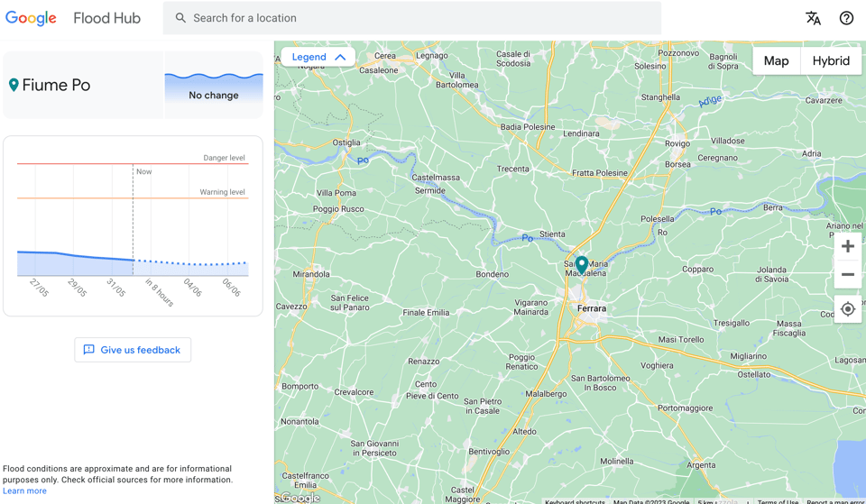Switch to Map view
The height and width of the screenshot is (504, 866).
[x=776, y=60]
